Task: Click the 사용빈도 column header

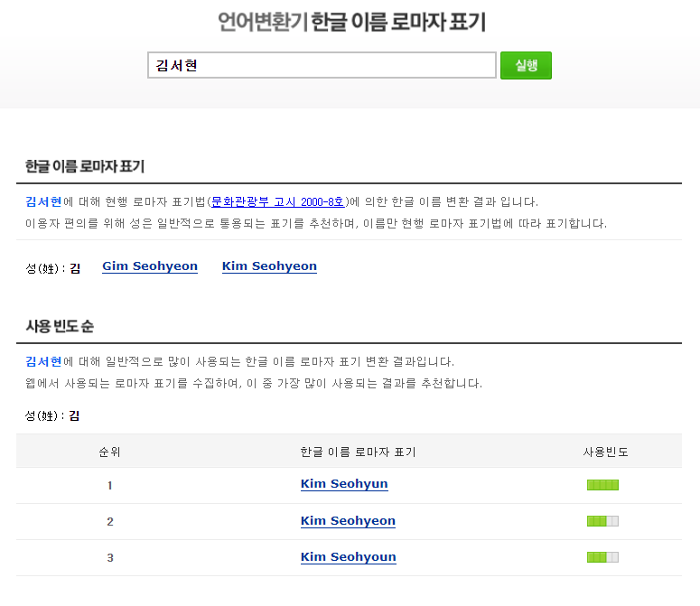Action: (x=606, y=452)
